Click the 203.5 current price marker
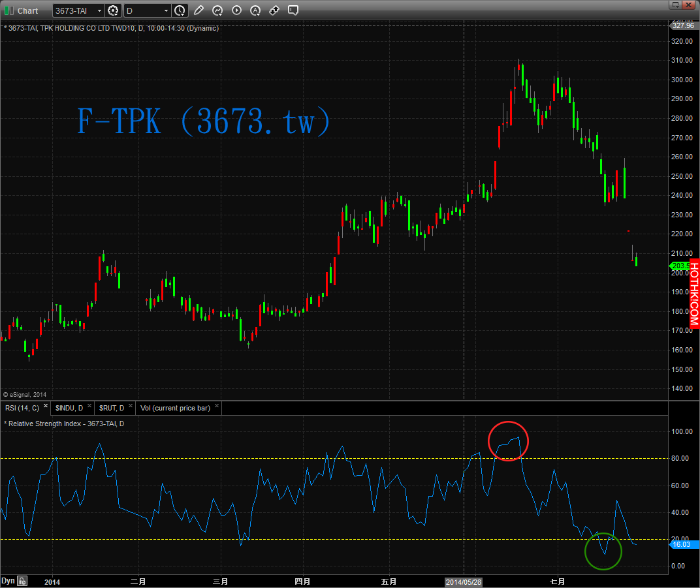The image size is (700, 588). 680,266
